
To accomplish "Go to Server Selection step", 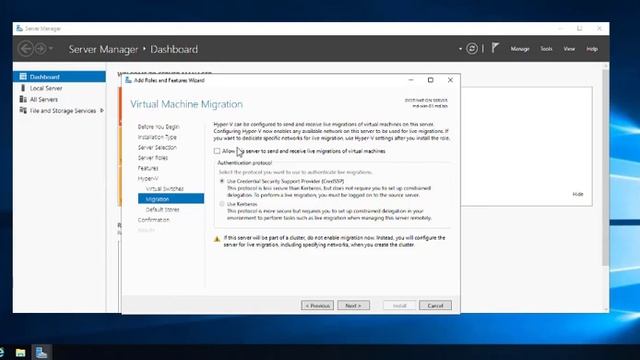I will (x=157, y=147).
